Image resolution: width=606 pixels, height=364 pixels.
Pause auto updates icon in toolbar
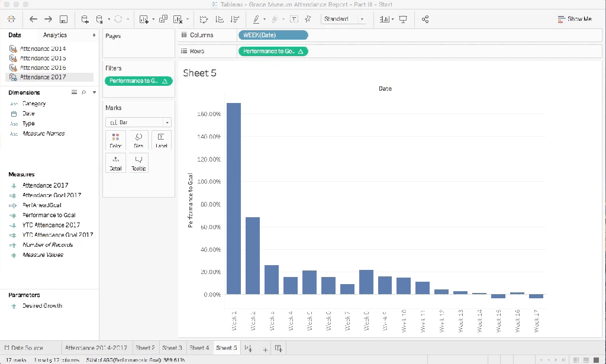pyautogui.click(x=99, y=19)
